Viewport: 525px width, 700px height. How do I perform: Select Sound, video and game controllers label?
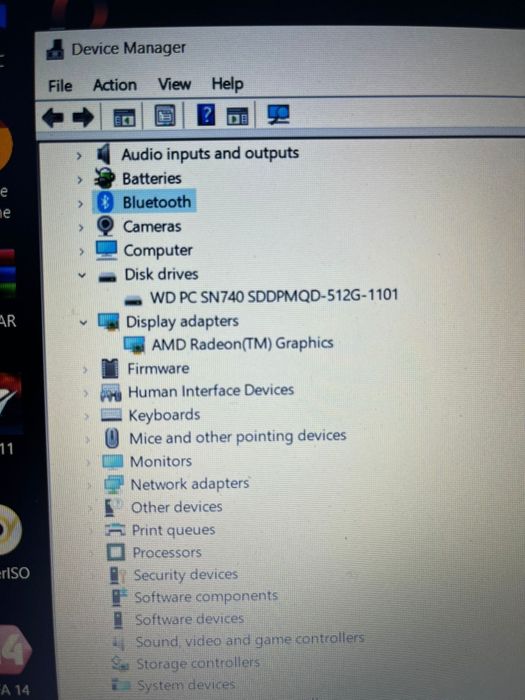pos(250,640)
